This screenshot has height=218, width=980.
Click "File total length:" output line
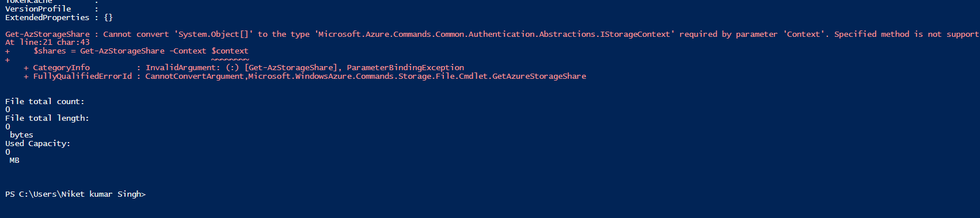coord(47,118)
